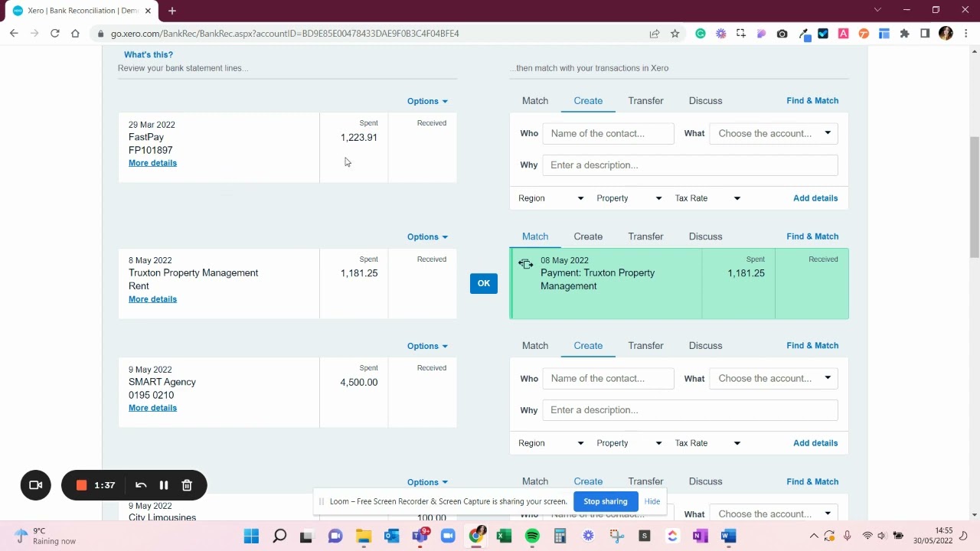Select Transfer tab for SMART Agency line

pos(645,346)
